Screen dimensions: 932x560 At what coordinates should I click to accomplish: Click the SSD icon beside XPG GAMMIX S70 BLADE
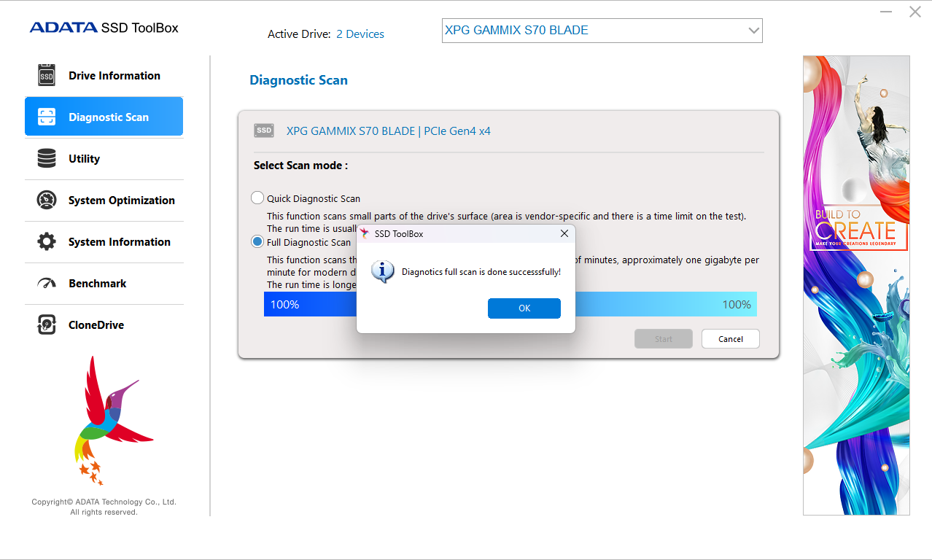(x=264, y=131)
